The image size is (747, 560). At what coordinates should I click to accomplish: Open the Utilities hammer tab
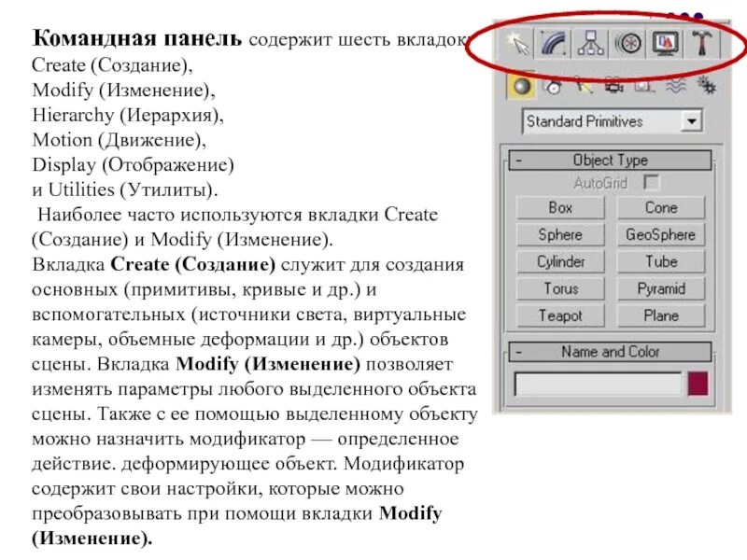(x=701, y=43)
